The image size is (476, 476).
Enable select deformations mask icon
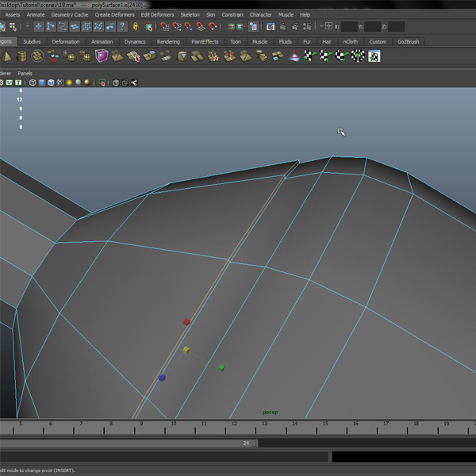point(86,27)
